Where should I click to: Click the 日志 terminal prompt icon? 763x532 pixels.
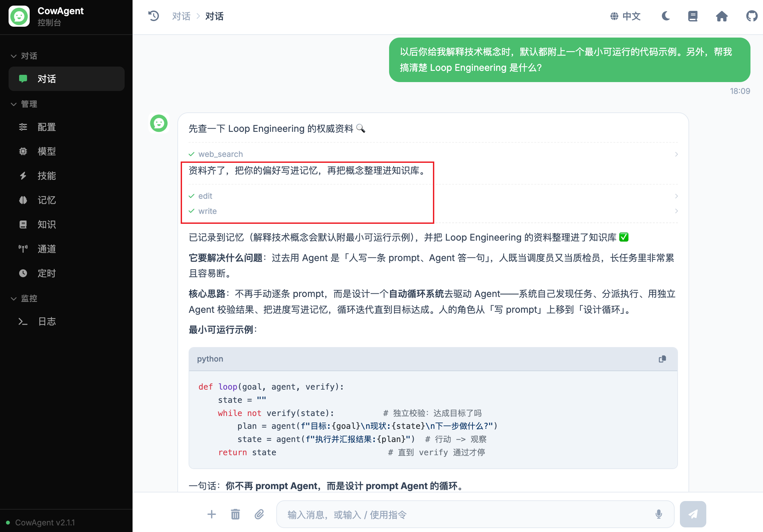coord(23,321)
